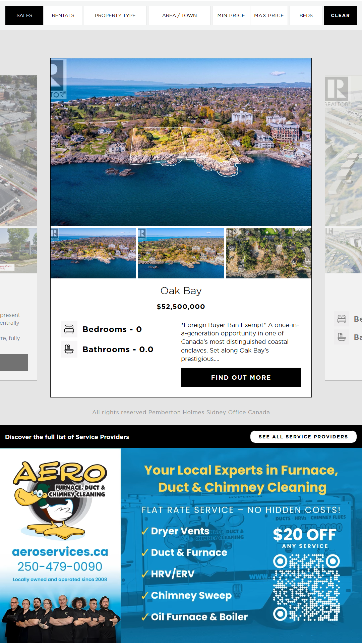The height and width of the screenshot is (644, 362).
Task: Select the Sales toggle
Action: pos(24,15)
